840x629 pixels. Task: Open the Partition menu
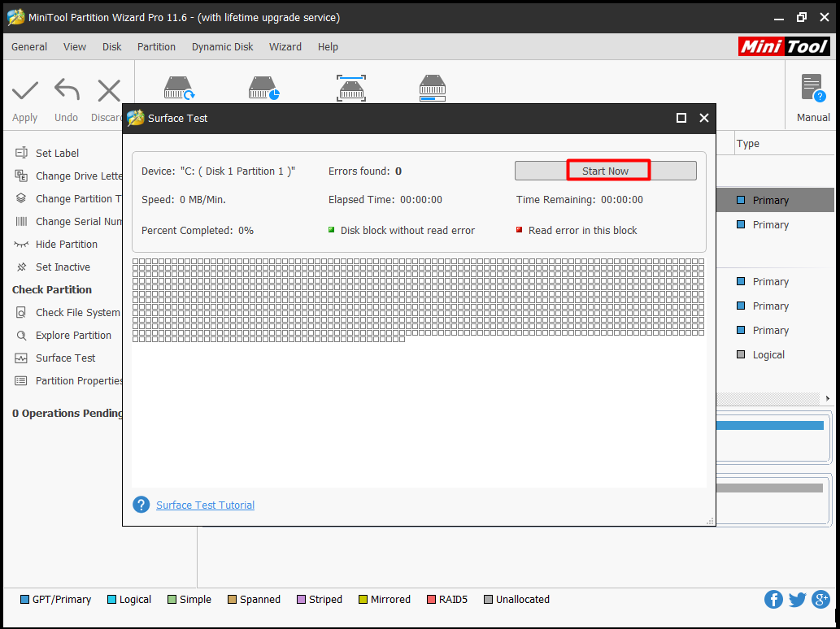tap(156, 46)
